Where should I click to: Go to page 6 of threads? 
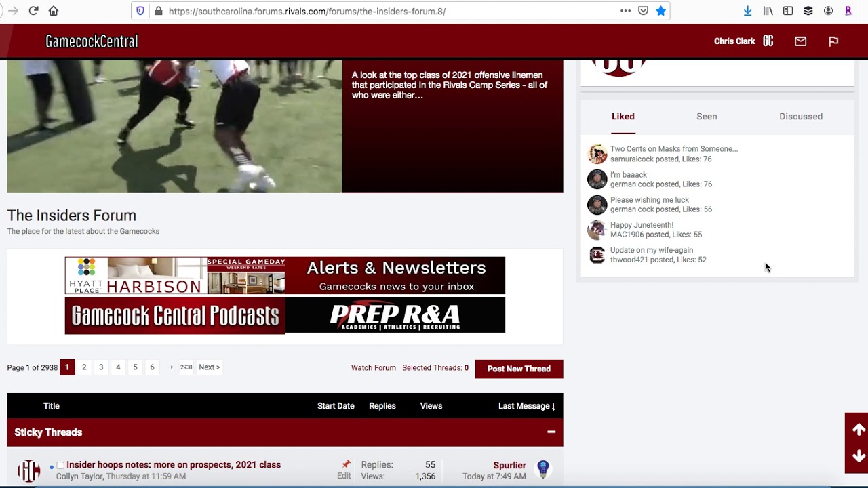click(x=152, y=367)
